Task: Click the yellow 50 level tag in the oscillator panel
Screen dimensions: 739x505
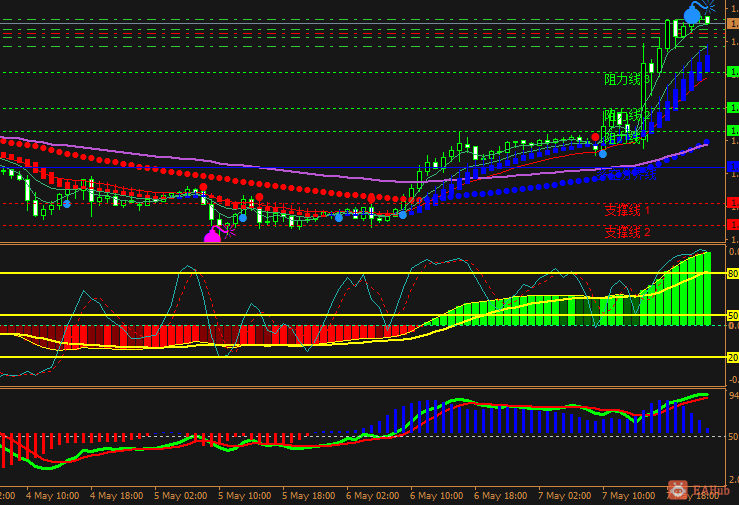Action: (x=733, y=315)
